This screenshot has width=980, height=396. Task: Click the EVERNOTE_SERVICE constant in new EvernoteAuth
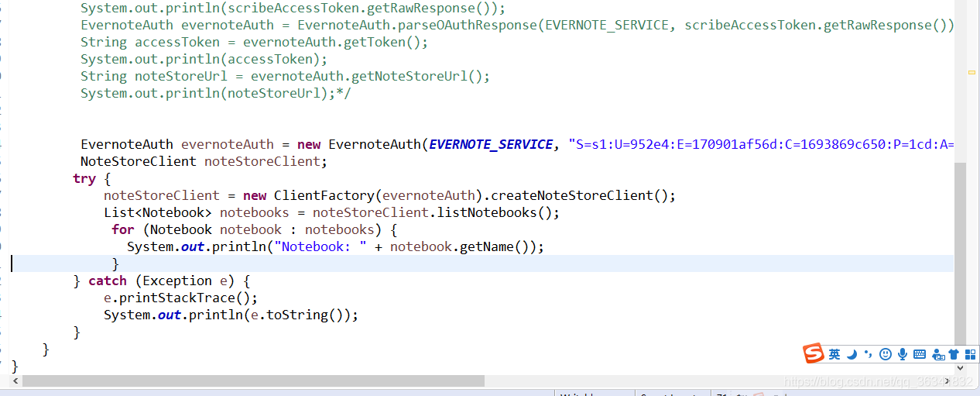point(491,144)
